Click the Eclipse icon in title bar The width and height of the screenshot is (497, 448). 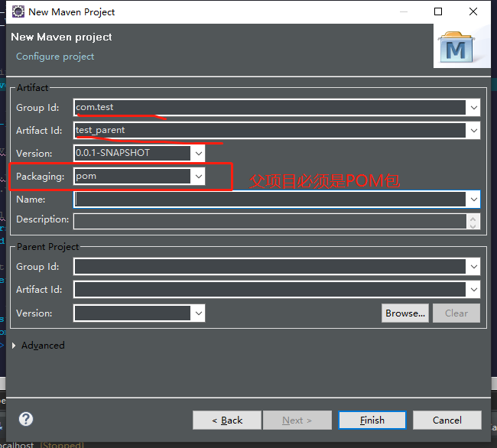coord(18,11)
